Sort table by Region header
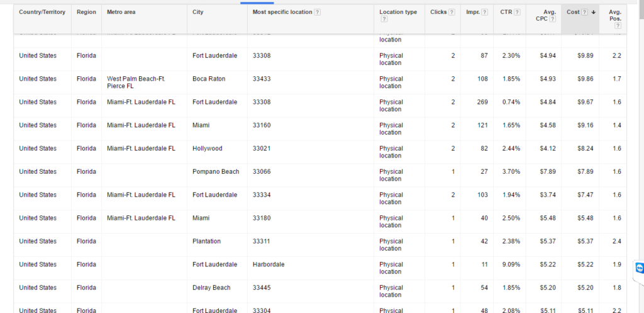Viewport: 644px width, 313px height. [86, 13]
